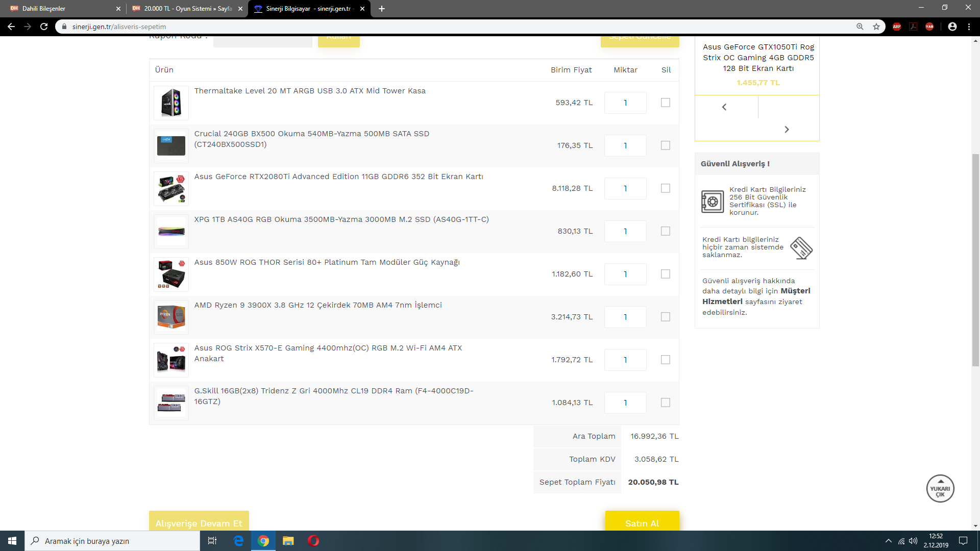Viewport: 980px width, 551px height.
Task: Switch to the 20.000 TL Oyun Sistemi tab
Action: [186, 9]
